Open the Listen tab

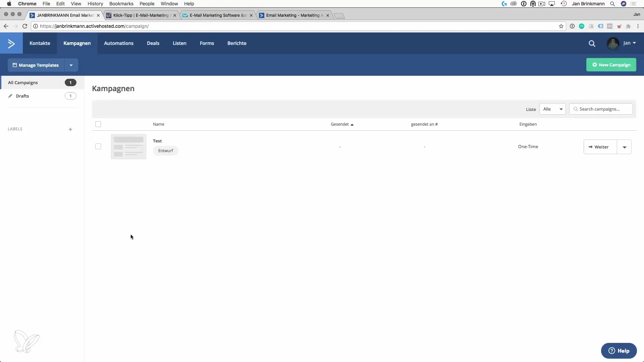tap(179, 43)
